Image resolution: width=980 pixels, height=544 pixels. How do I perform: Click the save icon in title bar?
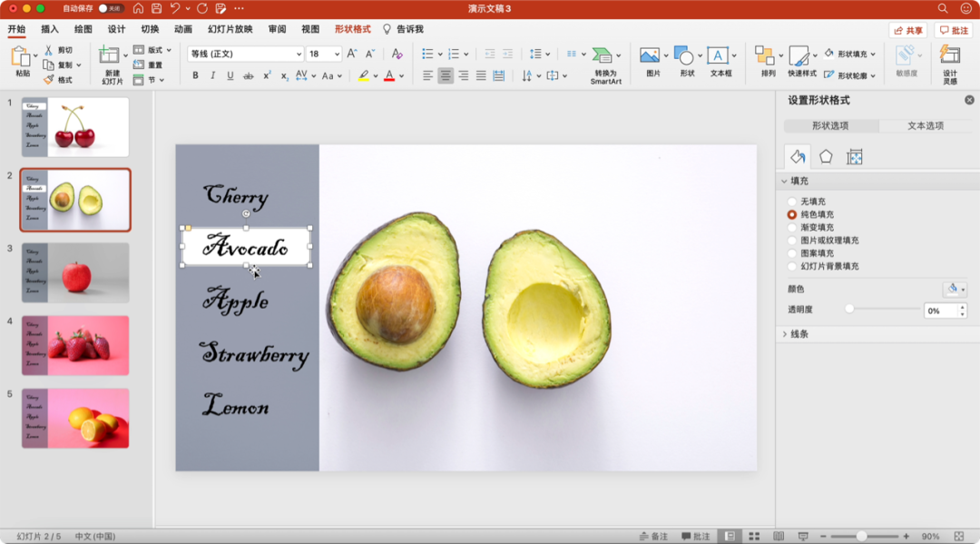click(156, 9)
